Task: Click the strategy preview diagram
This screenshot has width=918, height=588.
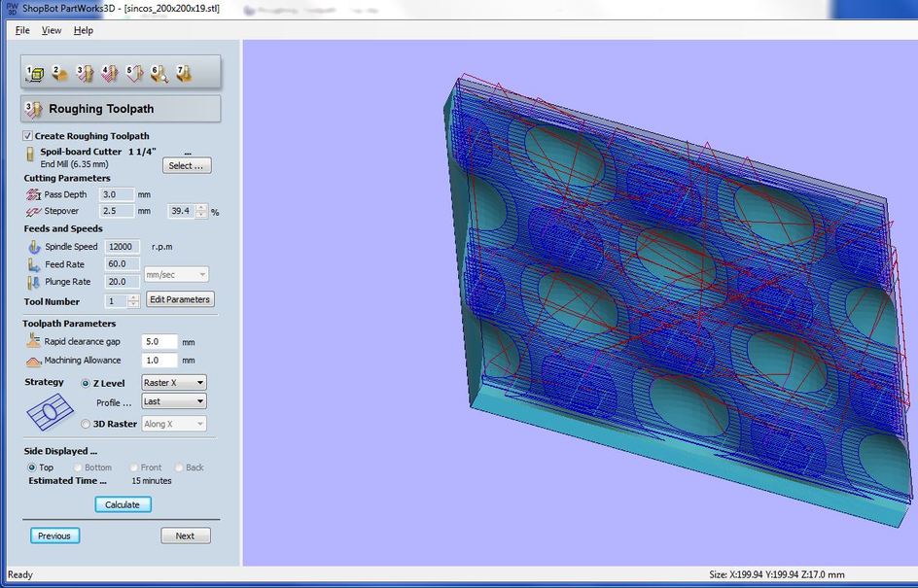Action: point(50,412)
